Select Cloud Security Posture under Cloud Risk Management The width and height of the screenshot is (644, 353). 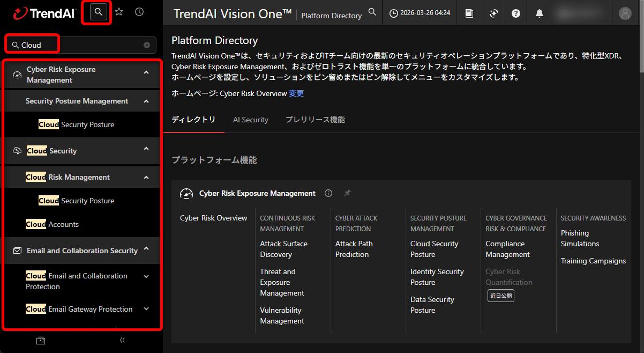77,201
